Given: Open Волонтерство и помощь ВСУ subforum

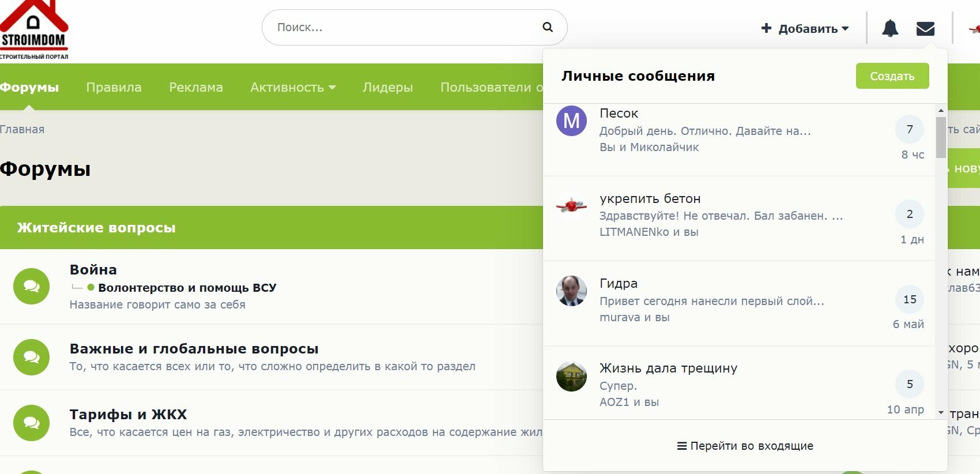Looking at the screenshot, I should [187, 287].
